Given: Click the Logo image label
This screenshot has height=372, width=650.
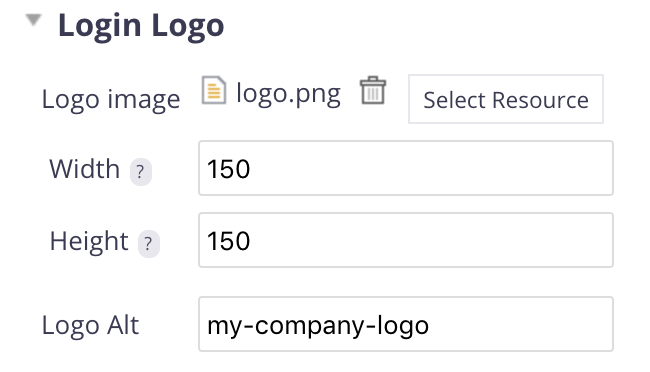Looking at the screenshot, I should 111,100.
